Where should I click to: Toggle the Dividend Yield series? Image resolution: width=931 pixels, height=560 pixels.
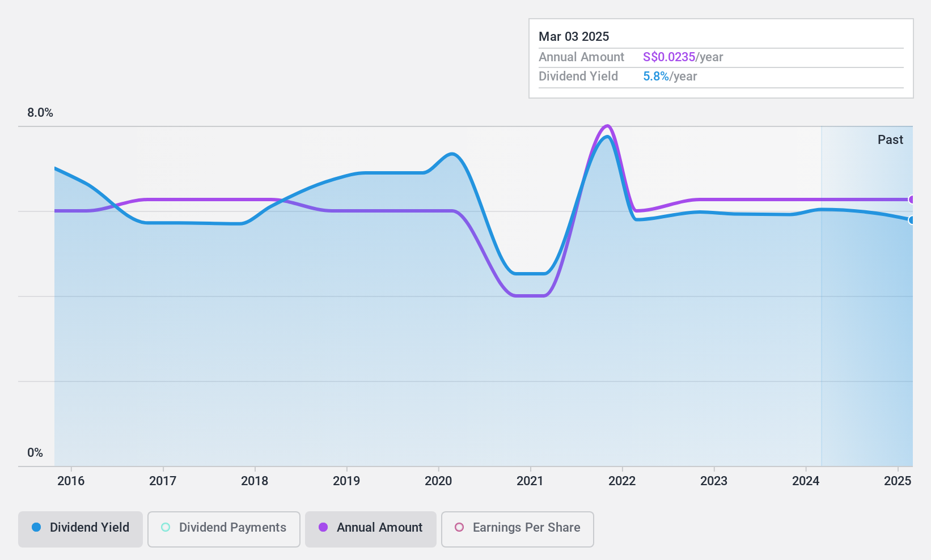click(81, 529)
